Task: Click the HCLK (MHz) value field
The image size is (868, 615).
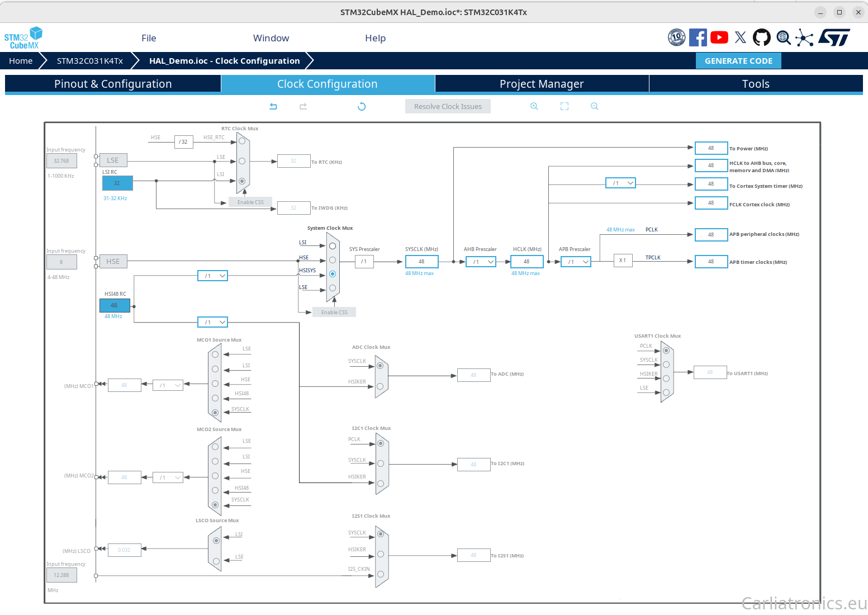Action: coord(527,262)
